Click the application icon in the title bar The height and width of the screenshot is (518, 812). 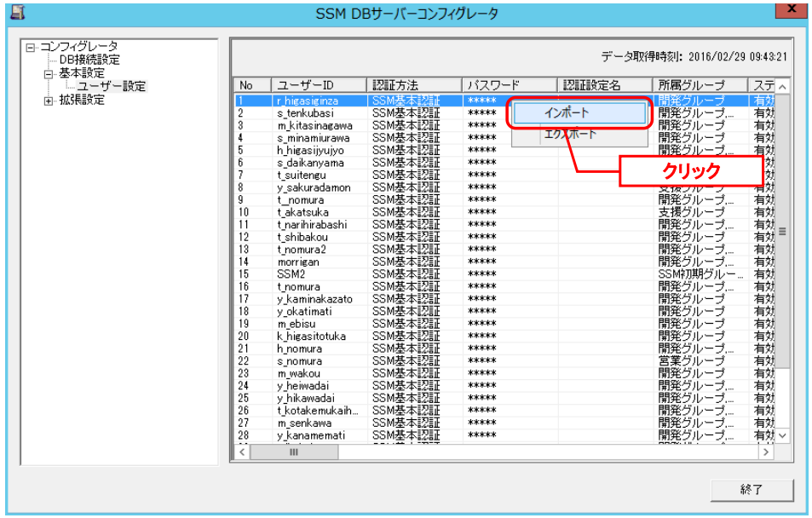click(18, 12)
